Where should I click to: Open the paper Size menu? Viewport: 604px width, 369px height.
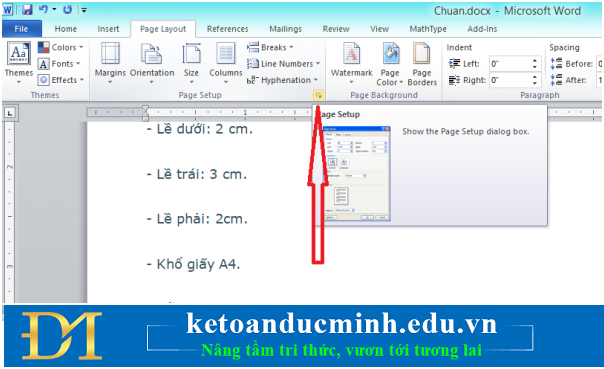pos(191,63)
